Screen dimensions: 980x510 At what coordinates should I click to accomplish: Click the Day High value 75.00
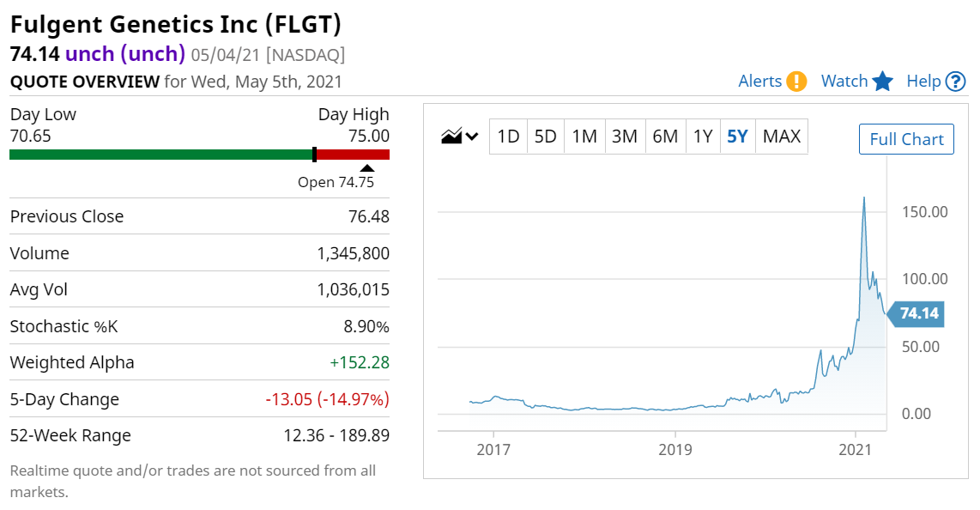click(369, 136)
